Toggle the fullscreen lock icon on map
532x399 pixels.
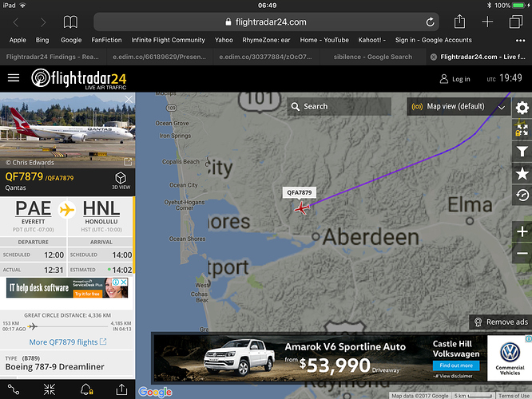pyautogui.click(x=522, y=130)
